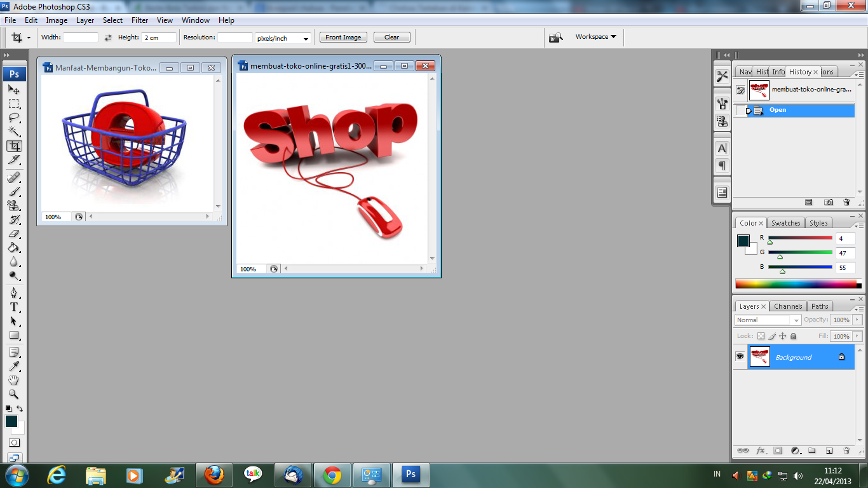The width and height of the screenshot is (868, 488).
Task: Add a layer mask
Action: pyautogui.click(x=778, y=451)
